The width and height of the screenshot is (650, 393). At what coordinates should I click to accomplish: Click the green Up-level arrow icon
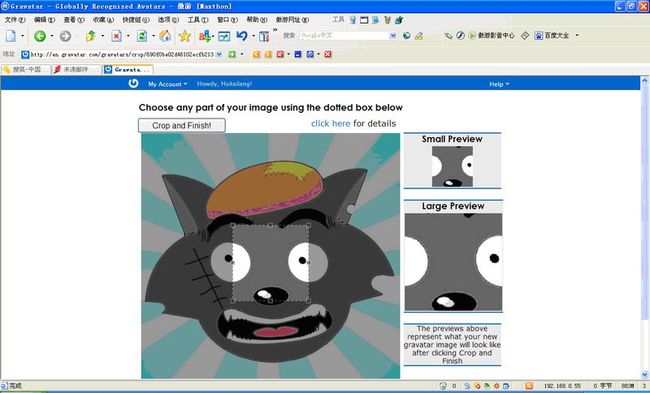[90, 36]
